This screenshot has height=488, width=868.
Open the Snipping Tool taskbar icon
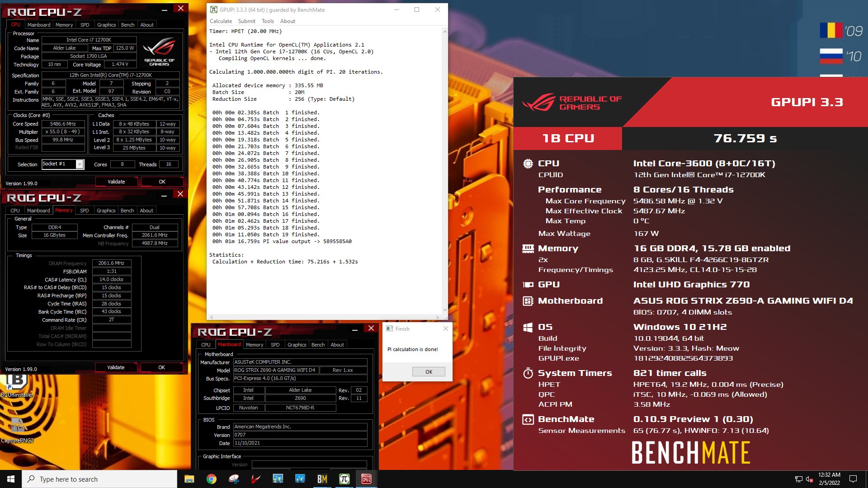tap(233, 479)
